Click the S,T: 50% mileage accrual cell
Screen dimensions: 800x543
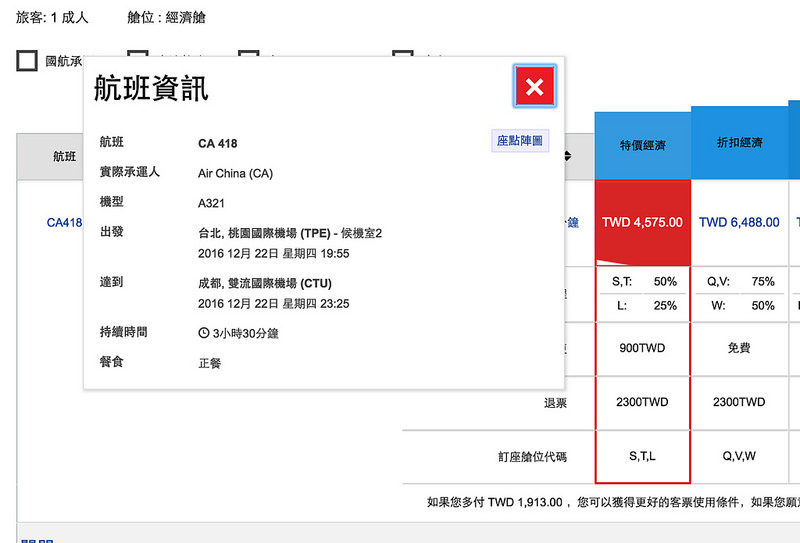click(642, 282)
